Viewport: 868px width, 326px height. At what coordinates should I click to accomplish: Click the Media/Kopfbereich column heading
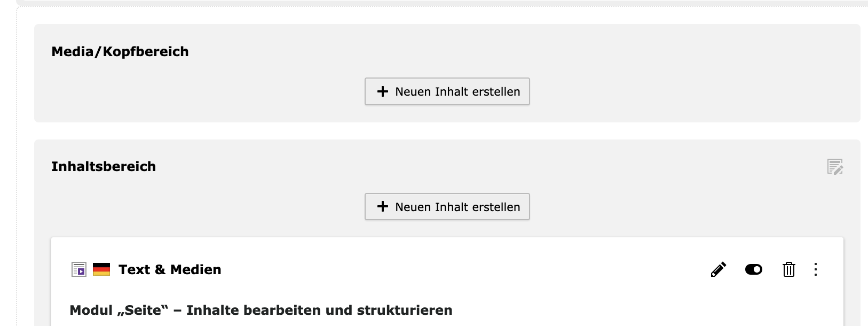coord(120,51)
